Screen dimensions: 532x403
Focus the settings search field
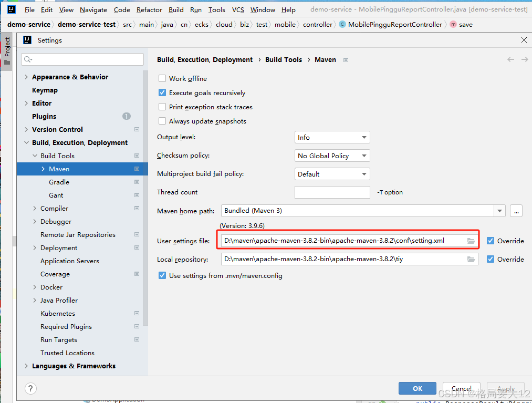pyautogui.click(x=82, y=59)
